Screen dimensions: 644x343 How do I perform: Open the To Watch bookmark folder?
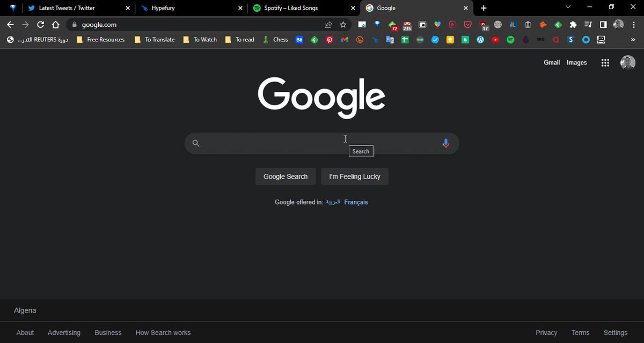coord(200,40)
